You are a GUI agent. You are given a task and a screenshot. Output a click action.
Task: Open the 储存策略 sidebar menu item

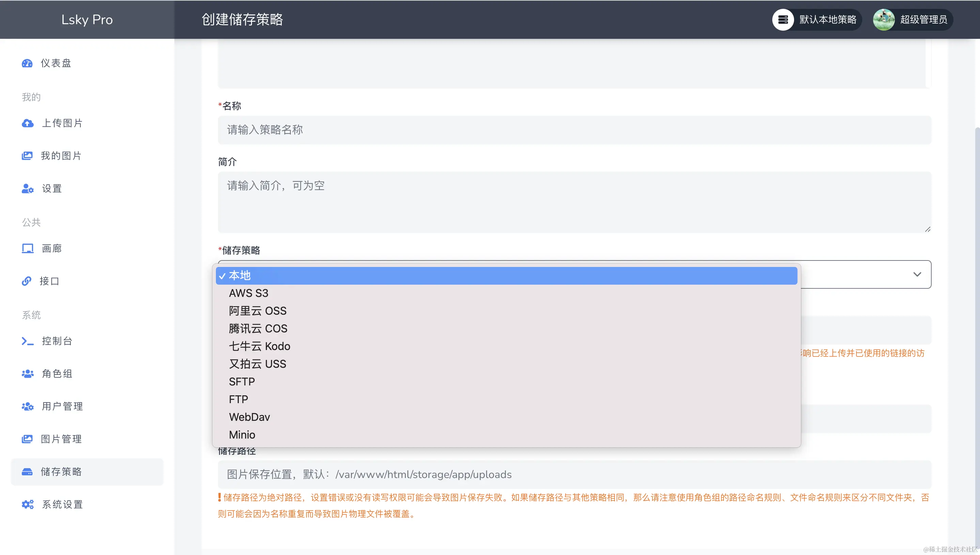point(61,472)
